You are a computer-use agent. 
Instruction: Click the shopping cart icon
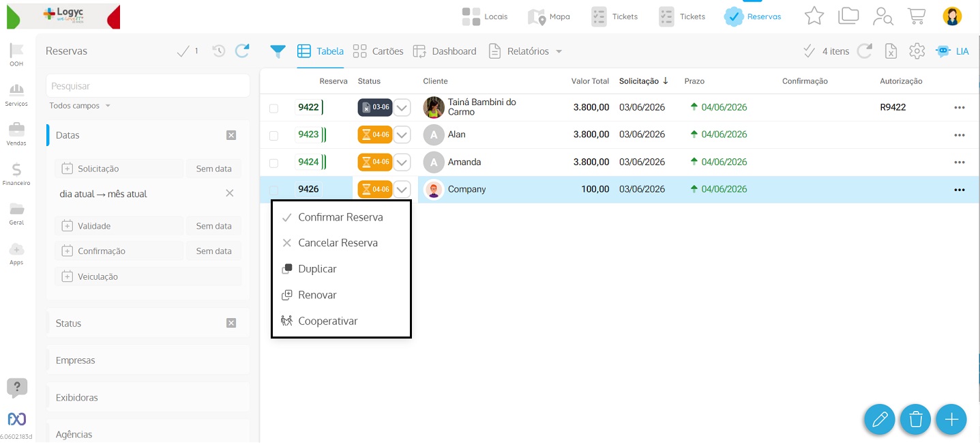[917, 16]
